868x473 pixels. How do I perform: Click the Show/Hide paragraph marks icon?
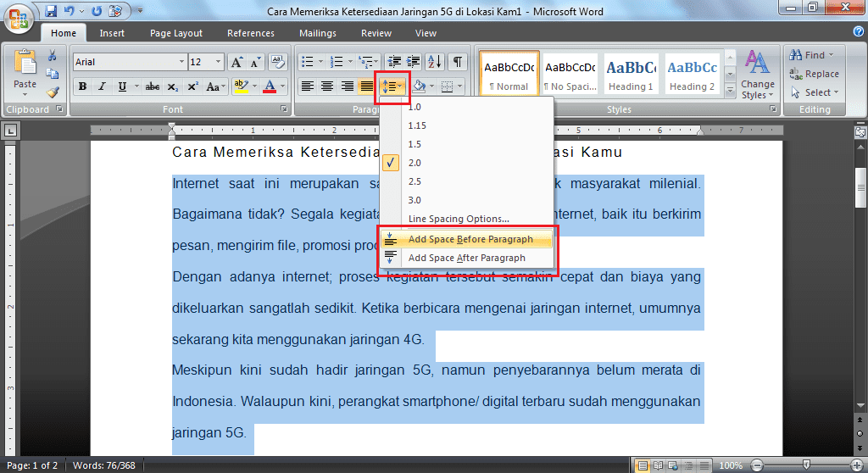[457, 62]
